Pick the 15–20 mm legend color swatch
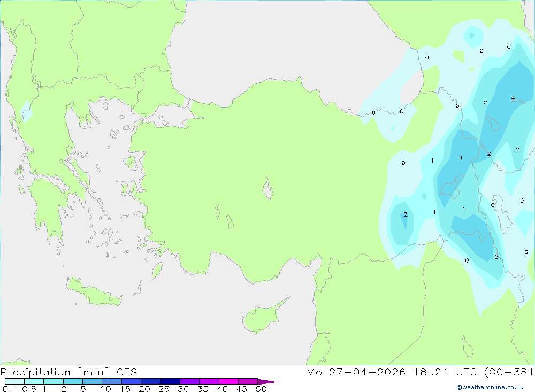Image resolution: width=535 pixels, height=392 pixels. click(x=132, y=381)
